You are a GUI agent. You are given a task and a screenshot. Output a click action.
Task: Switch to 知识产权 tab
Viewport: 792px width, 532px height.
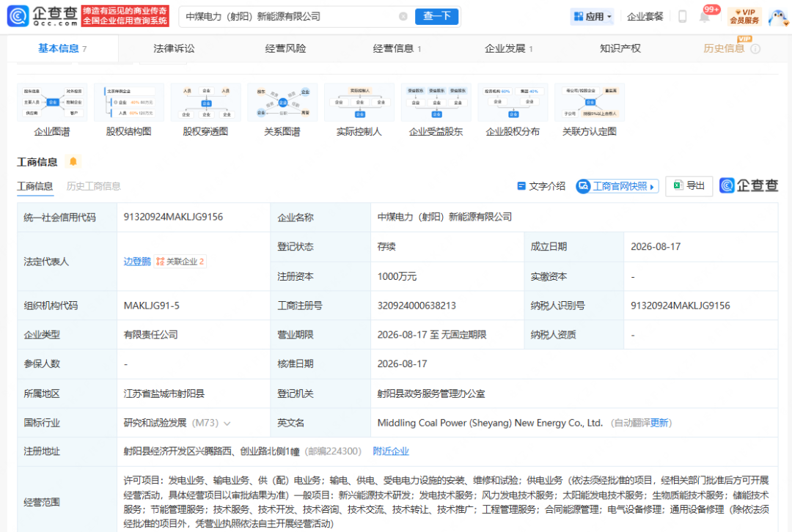point(620,48)
